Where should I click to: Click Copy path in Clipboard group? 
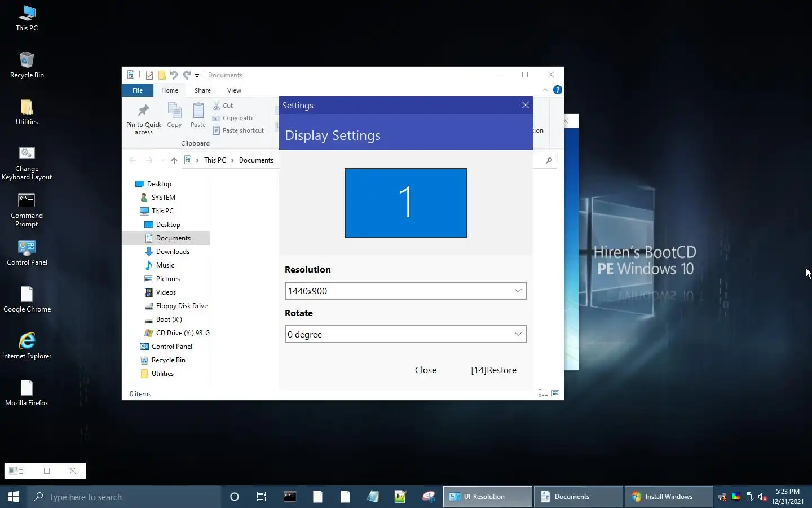[x=232, y=118]
